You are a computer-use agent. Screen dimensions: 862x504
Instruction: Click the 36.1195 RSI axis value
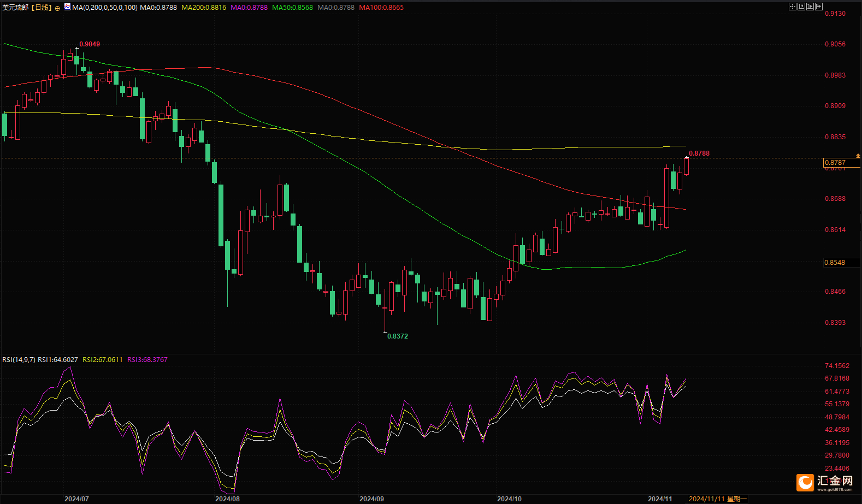point(837,443)
